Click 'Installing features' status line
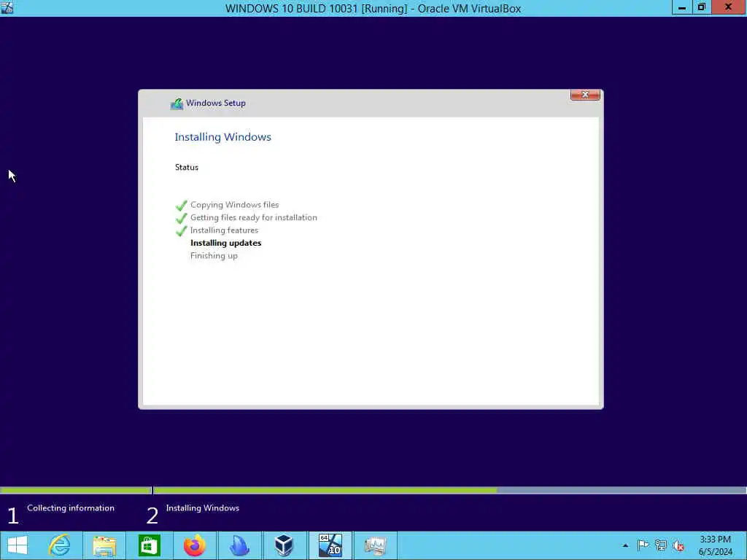Viewport: 747px width, 560px height. tap(225, 230)
